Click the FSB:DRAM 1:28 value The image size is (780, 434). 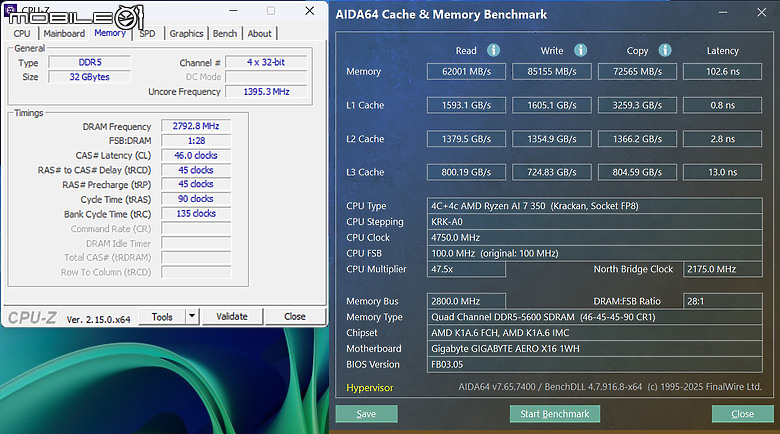[x=196, y=141]
